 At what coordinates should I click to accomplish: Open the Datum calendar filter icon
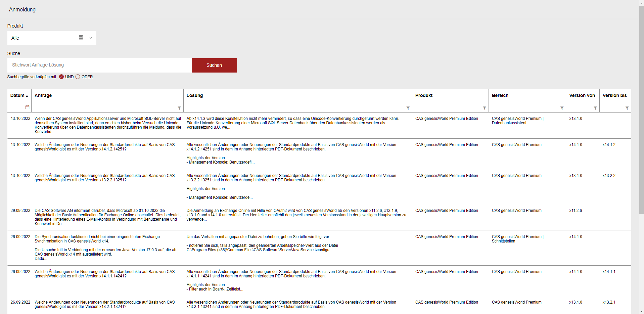coord(27,107)
